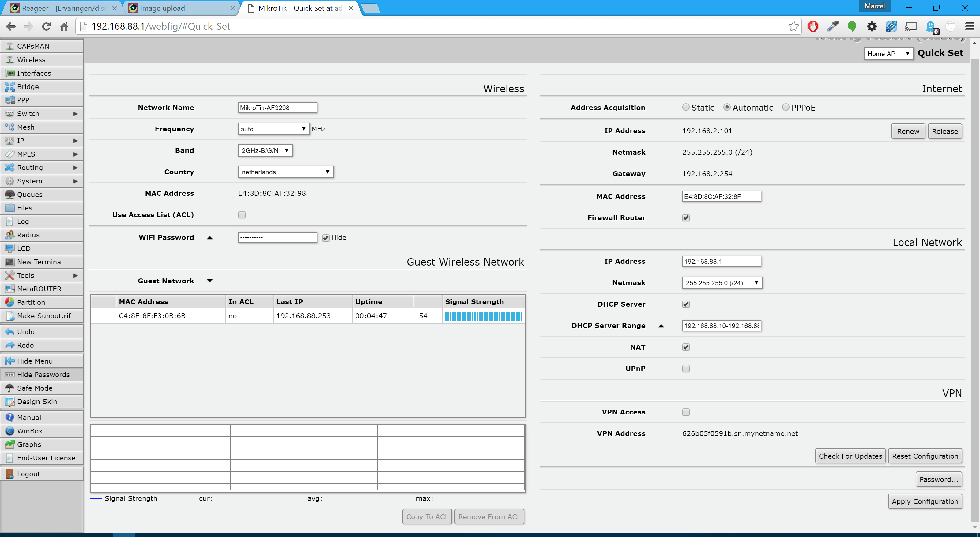
Task: Launch New Terminal
Action: 42,262
